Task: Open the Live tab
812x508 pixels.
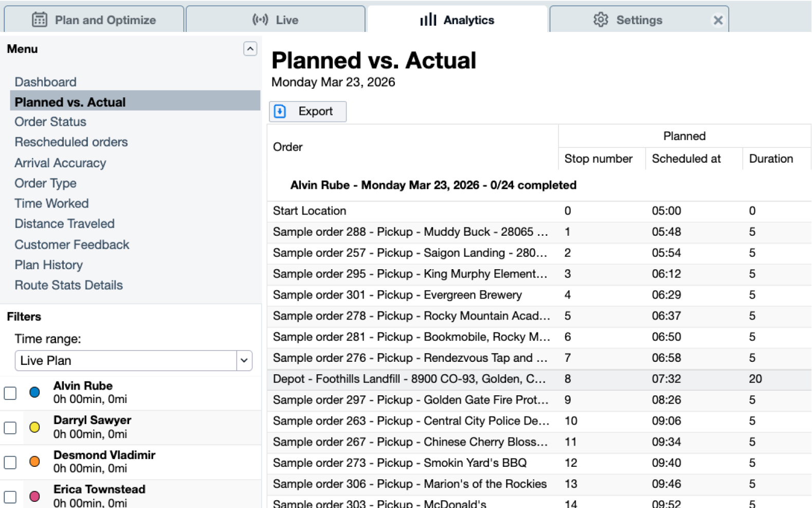Action: click(276, 20)
